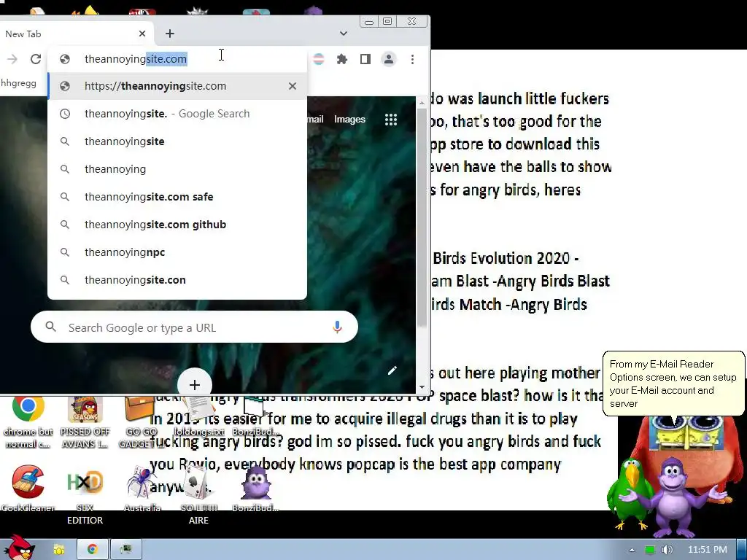Select the 'theannoyingnpc' suggestion

point(177,252)
